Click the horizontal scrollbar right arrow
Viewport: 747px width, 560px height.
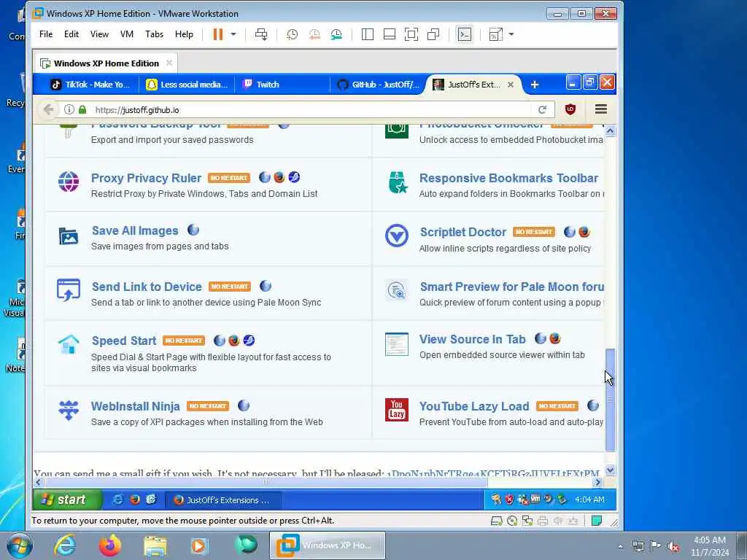tap(598, 483)
